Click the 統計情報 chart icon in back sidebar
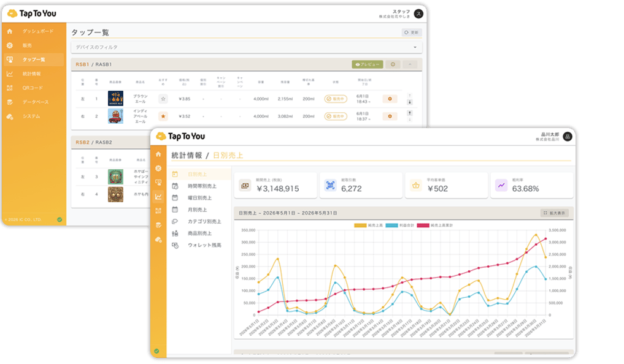The image size is (624, 364). (10, 74)
